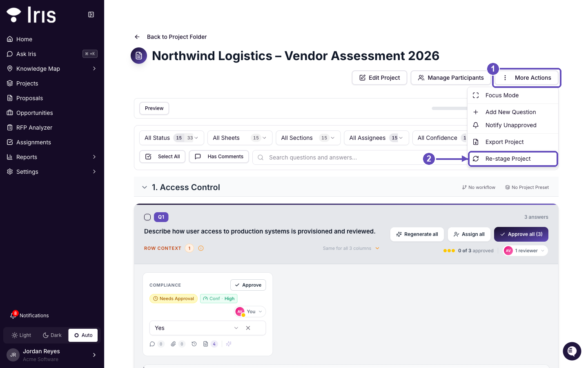Click the project document icon beside title
This screenshot has width=588, height=368.
(139, 56)
